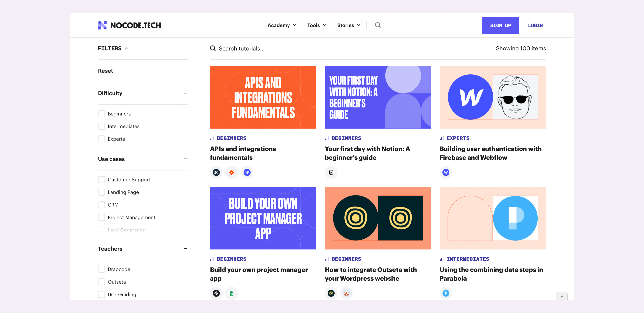Toggle the CRM use case checkbox
The width and height of the screenshot is (644, 313).
(x=101, y=205)
